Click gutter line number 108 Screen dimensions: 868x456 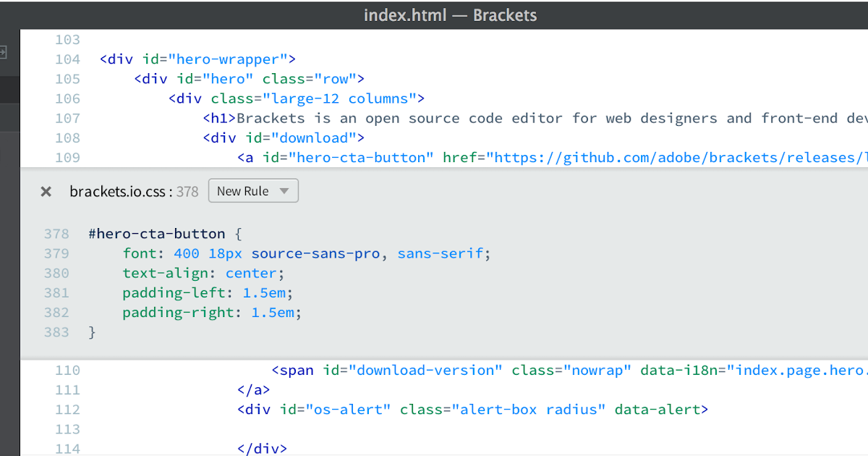tap(67, 138)
